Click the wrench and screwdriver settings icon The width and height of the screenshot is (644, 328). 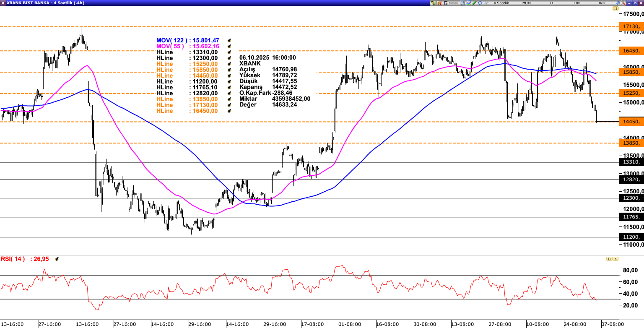(623, 3)
